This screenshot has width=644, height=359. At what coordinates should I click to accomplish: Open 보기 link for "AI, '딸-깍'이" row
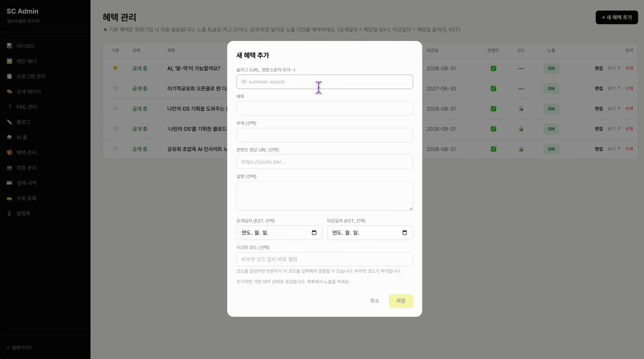tap(614, 68)
